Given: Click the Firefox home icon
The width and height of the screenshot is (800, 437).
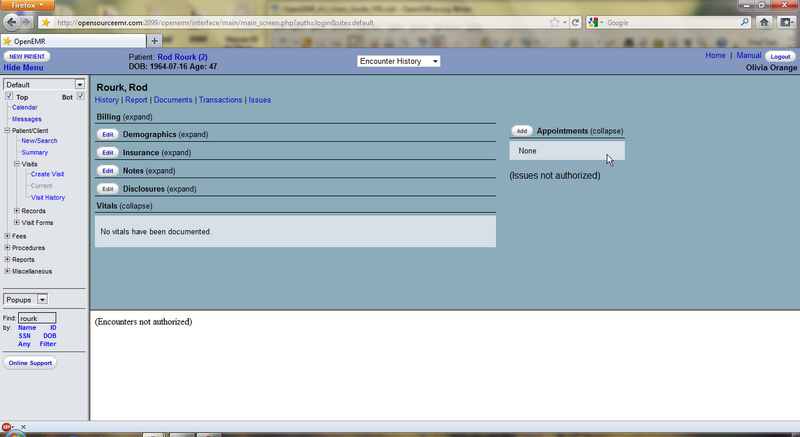Looking at the screenshot, I should click(764, 22).
